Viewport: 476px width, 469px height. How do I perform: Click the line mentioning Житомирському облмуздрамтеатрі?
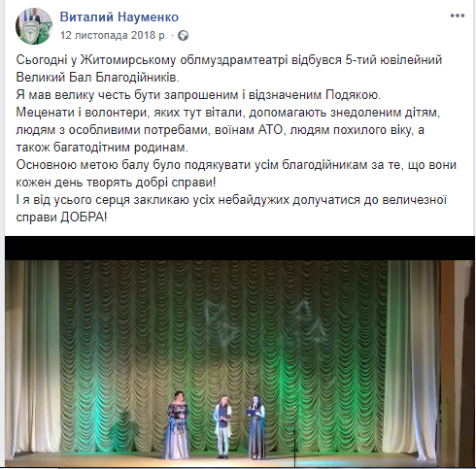pos(229,60)
